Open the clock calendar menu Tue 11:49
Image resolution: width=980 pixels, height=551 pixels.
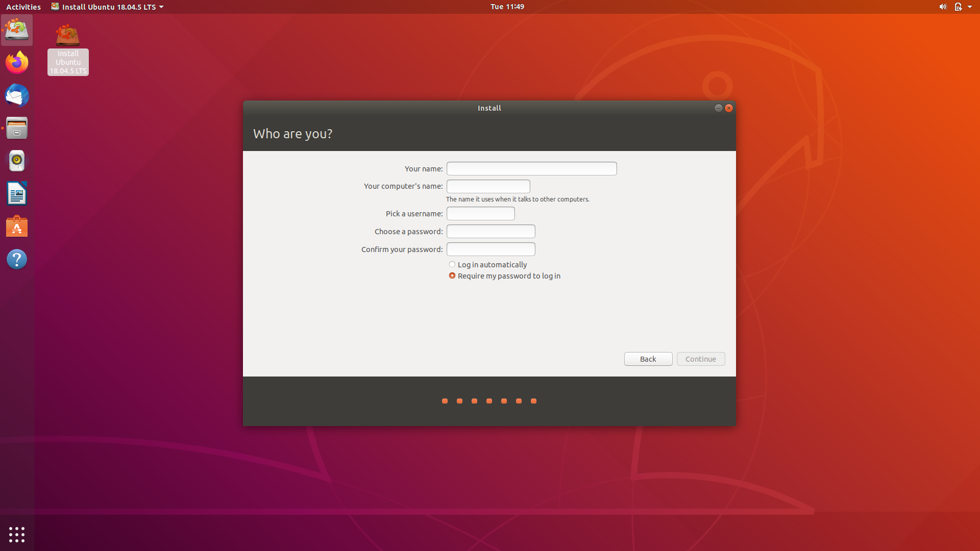pyautogui.click(x=507, y=7)
